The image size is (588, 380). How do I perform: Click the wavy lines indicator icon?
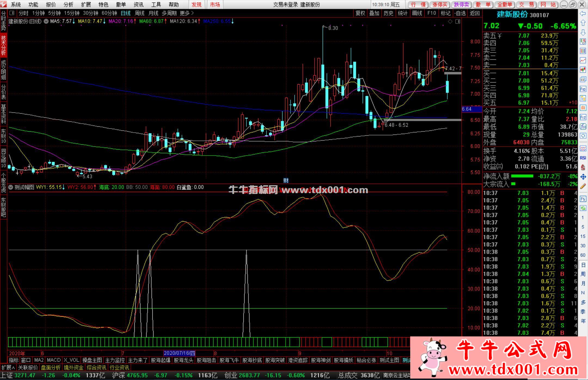pos(583,148)
